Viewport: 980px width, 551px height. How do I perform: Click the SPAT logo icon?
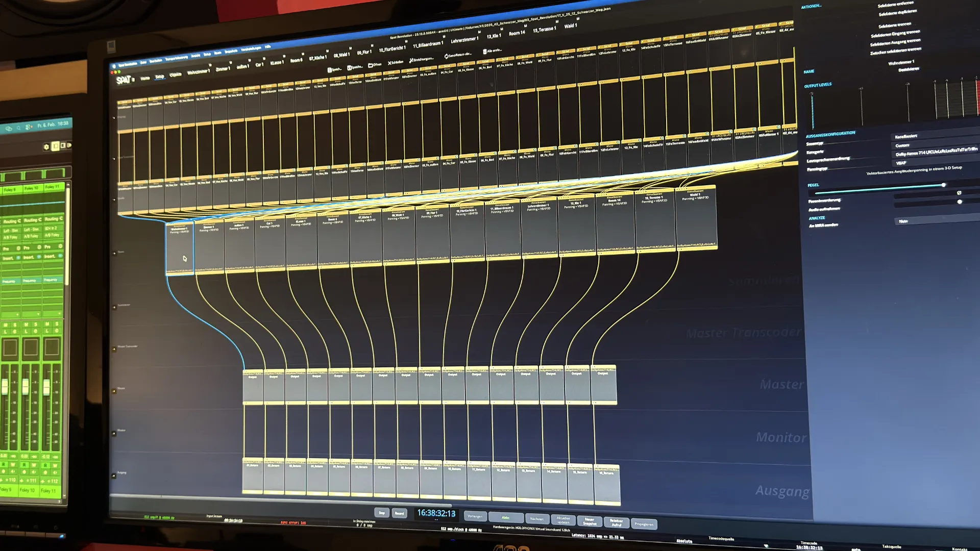(x=123, y=80)
